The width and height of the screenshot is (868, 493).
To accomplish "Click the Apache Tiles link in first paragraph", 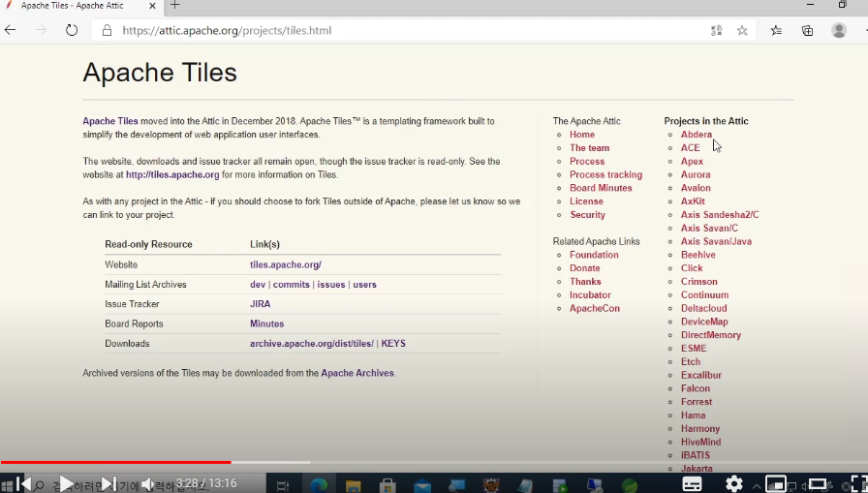I will coord(110,121).
